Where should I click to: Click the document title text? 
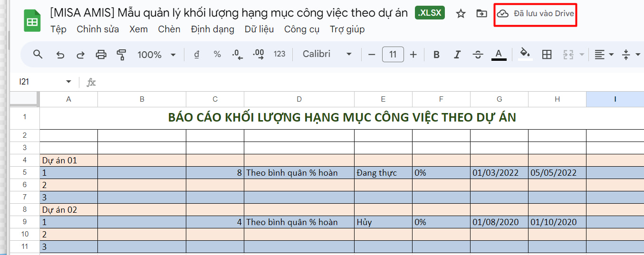click(229, 13)
